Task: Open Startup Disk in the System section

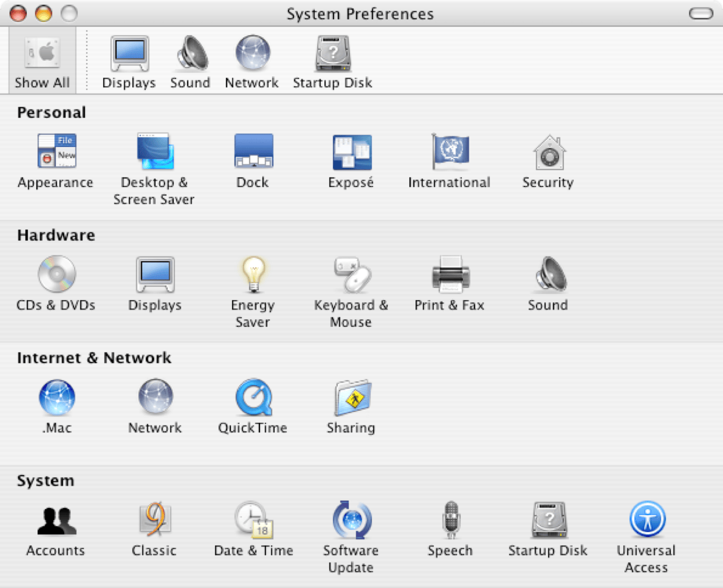Action: 548,529
